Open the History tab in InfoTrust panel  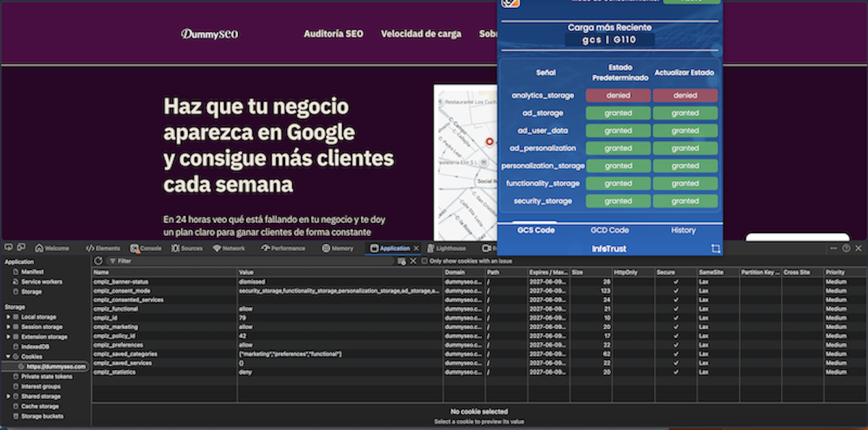(683, 230)
